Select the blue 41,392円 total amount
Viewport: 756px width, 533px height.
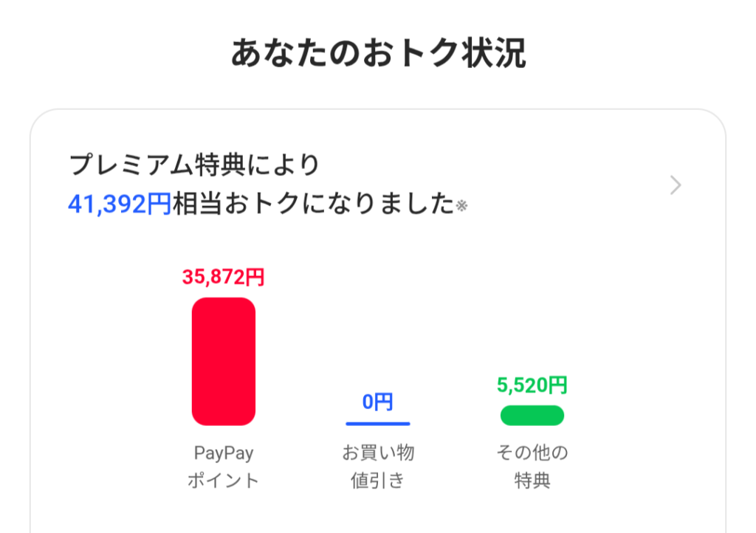pyautogui.click(x=120, y=204)
